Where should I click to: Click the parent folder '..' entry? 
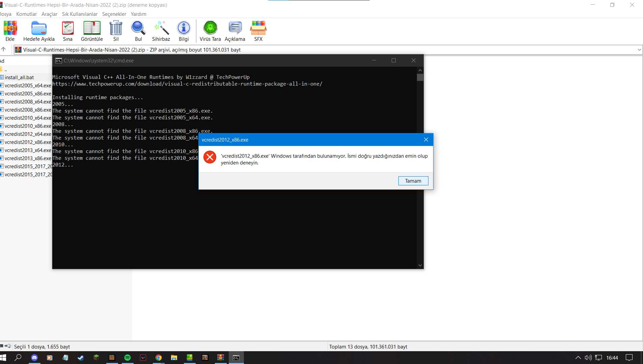(x=6, y=69)
